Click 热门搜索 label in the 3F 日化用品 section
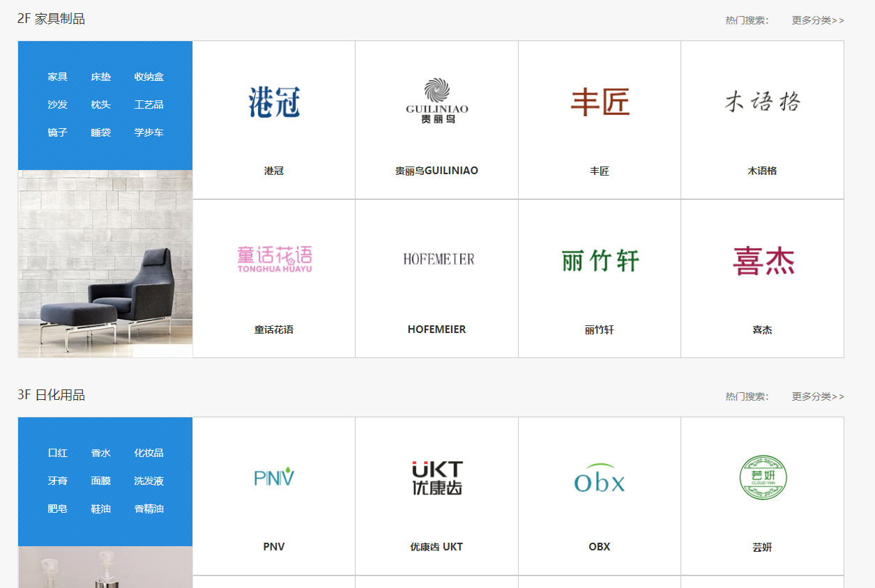 [747, 396]
